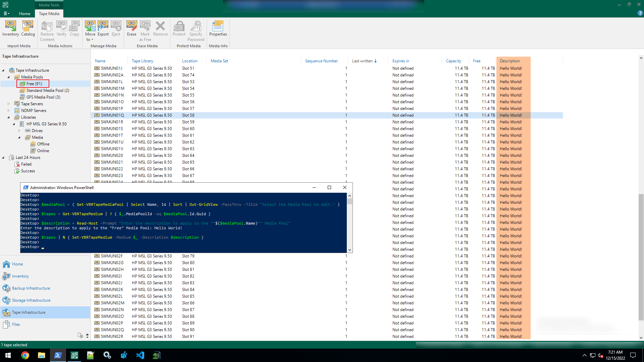
Task: Collapse the Media Pools tree node
Action: click(8, 77)
